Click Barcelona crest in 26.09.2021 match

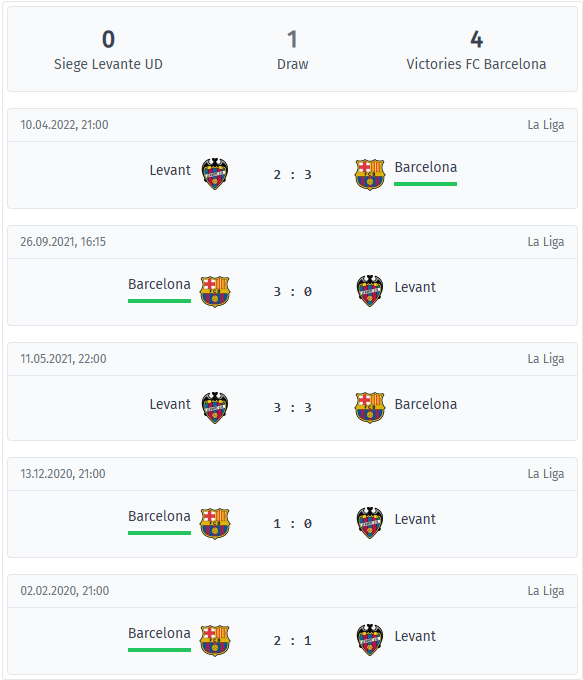tap(215, 291)
